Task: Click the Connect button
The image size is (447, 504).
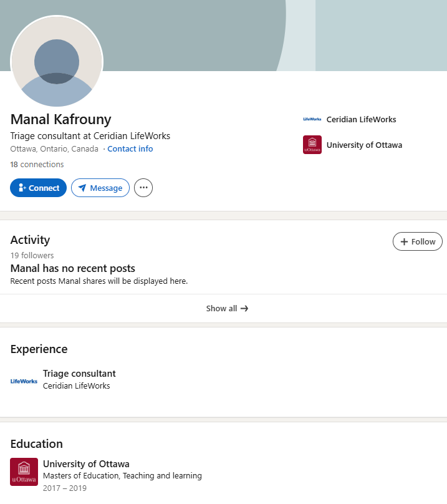Action: [x=38, y=188]
